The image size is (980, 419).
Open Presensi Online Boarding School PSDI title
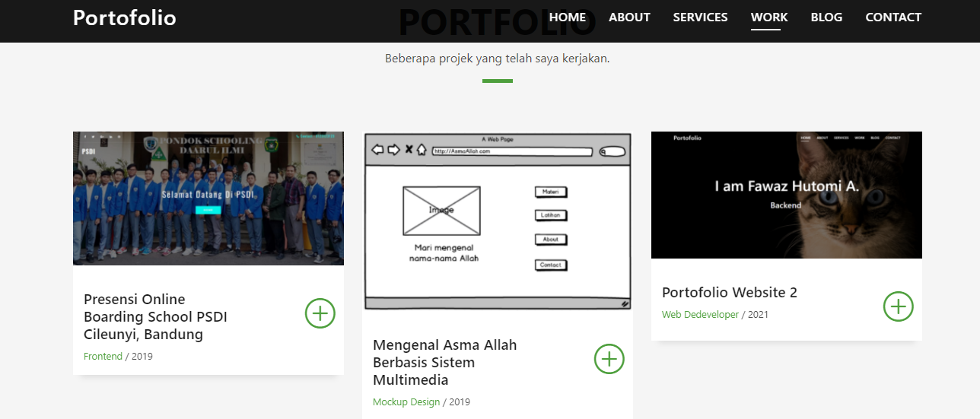(155, 316)
